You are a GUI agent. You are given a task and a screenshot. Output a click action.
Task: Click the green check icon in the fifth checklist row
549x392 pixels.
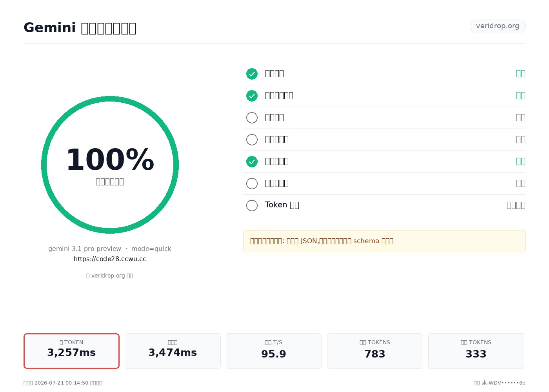[x=252, y=162]
